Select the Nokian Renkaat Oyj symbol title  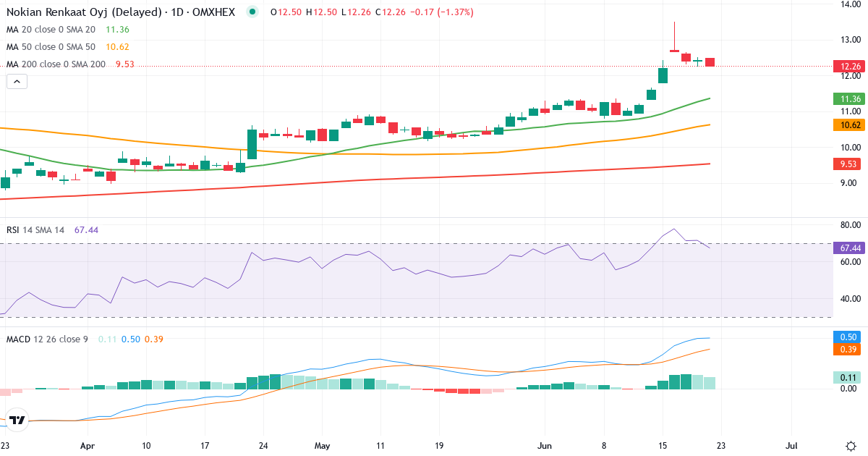point(121,12)
